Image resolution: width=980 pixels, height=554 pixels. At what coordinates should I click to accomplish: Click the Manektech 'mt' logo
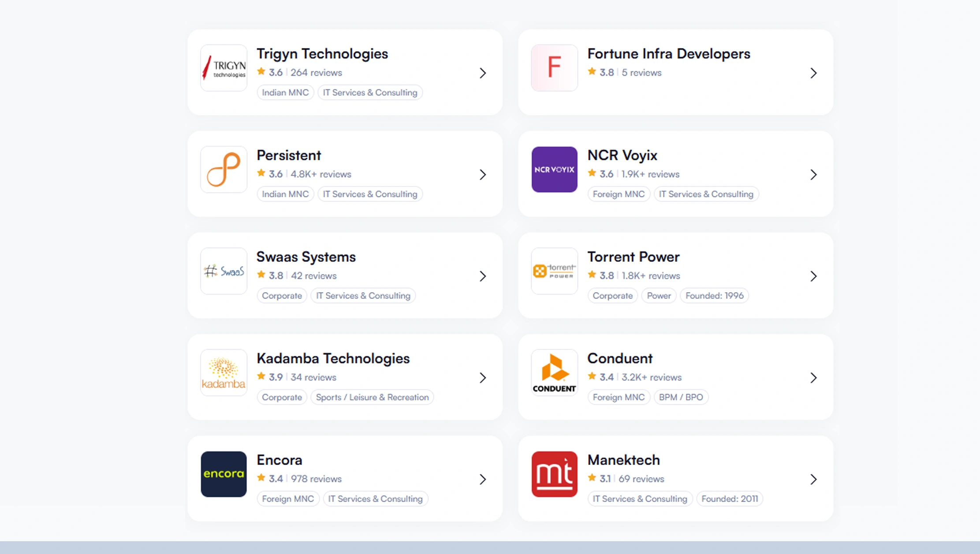[x=554, y=475]
